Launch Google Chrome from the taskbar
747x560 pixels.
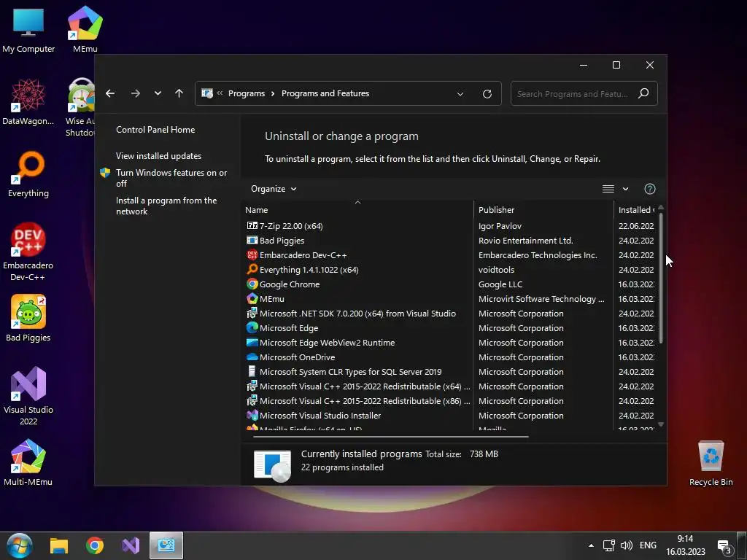(95, 545)
